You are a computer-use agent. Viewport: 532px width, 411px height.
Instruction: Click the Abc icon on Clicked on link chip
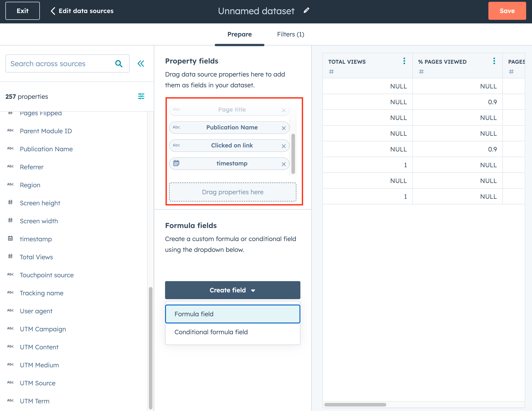tap(176, 145)
